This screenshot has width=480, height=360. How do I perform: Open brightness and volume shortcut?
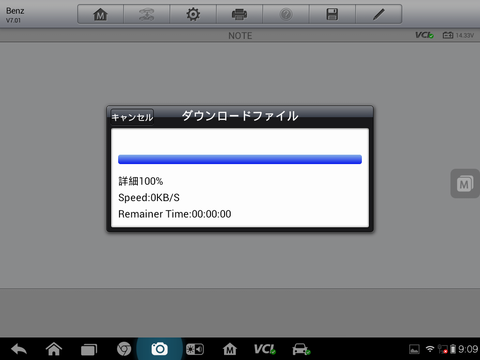click(195, 349)
